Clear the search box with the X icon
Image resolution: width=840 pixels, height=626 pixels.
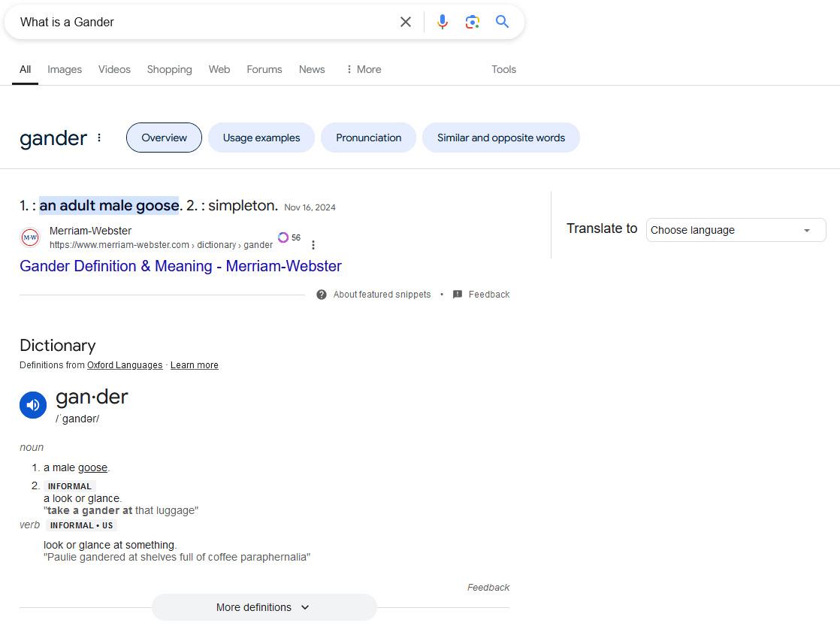coord(406,22)
